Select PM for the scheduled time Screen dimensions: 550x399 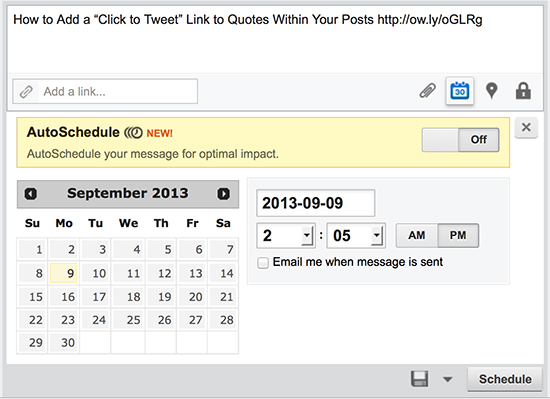click(x=458, y=235)
